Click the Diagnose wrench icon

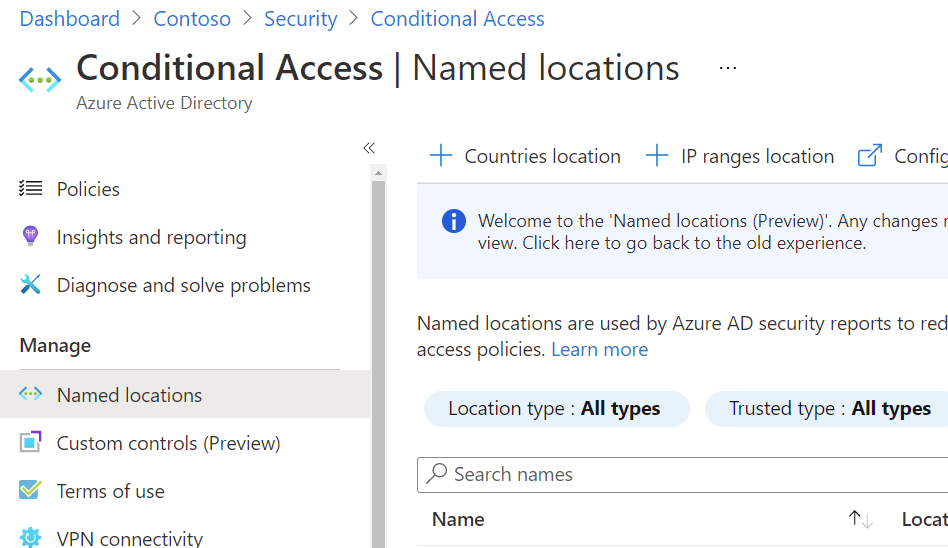click(30, 284)
